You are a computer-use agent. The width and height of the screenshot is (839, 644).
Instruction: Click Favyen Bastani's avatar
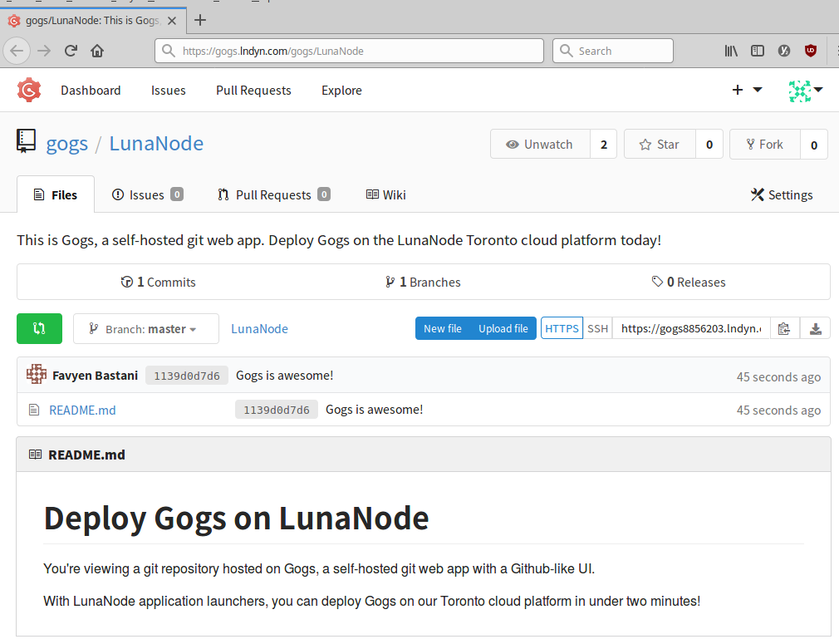(x=37, y=374)
